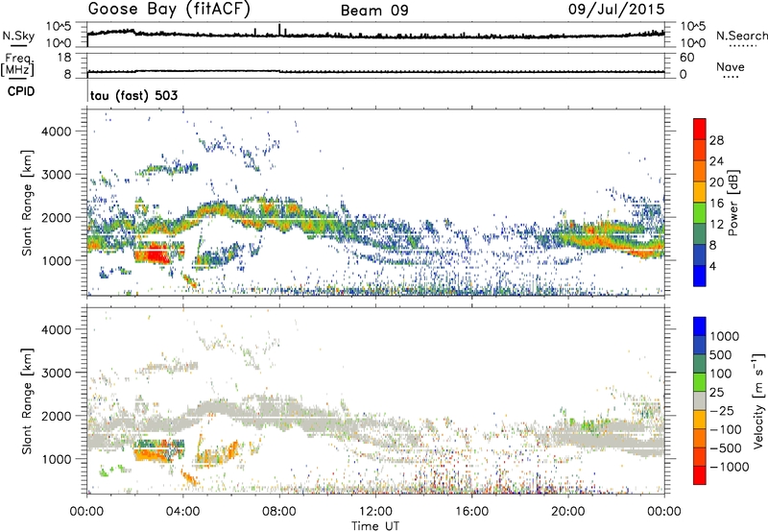
Task: Select the 12 label on power color bar
Action: click(x=716, y=225)
